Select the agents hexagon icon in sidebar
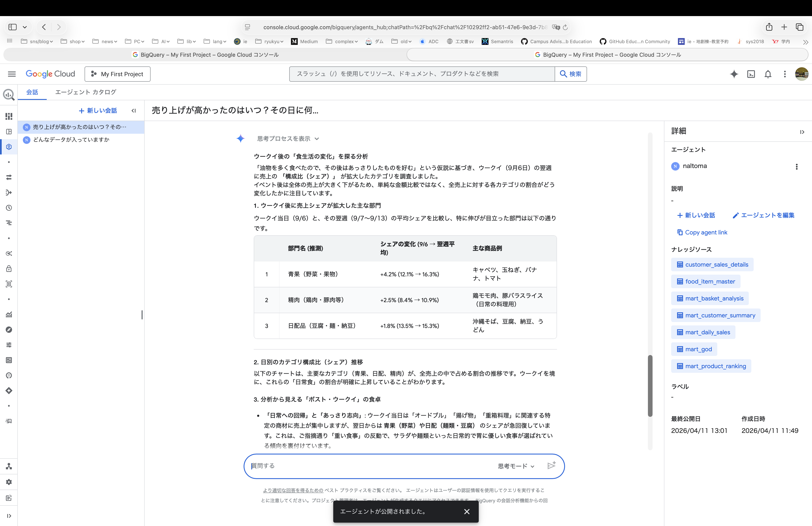The image size is (812, 526). 8,147
